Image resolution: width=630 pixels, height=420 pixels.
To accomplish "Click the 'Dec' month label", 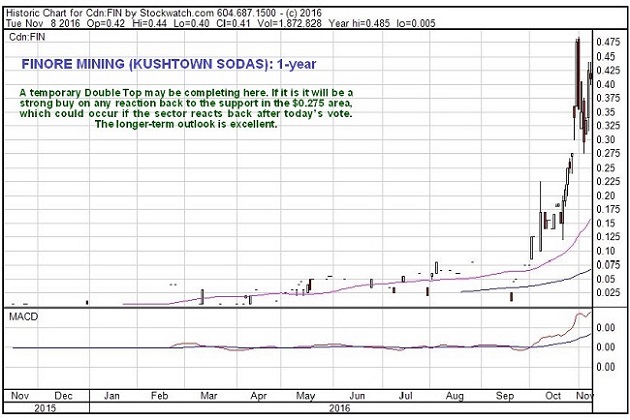I will [63, 396].
